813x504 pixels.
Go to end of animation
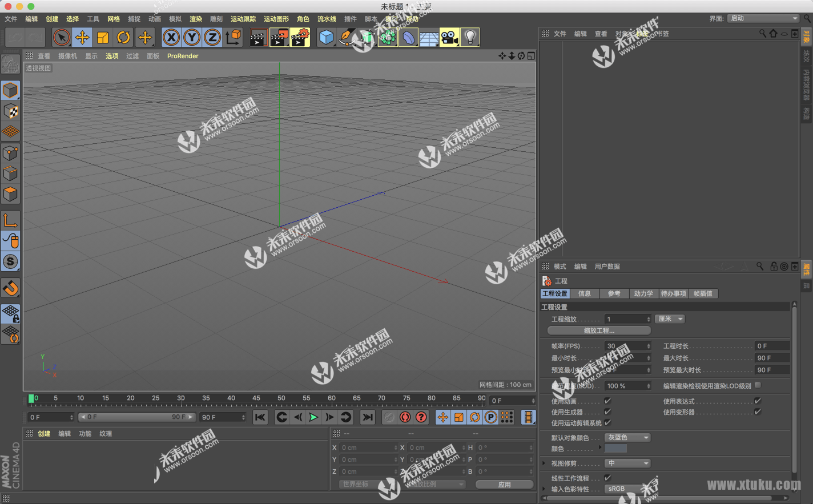367,417
